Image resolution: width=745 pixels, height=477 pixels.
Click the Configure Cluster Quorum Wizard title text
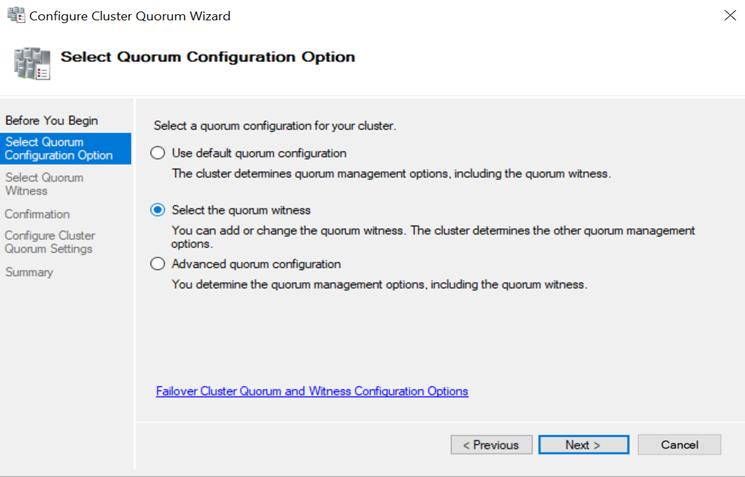[130, 16]
